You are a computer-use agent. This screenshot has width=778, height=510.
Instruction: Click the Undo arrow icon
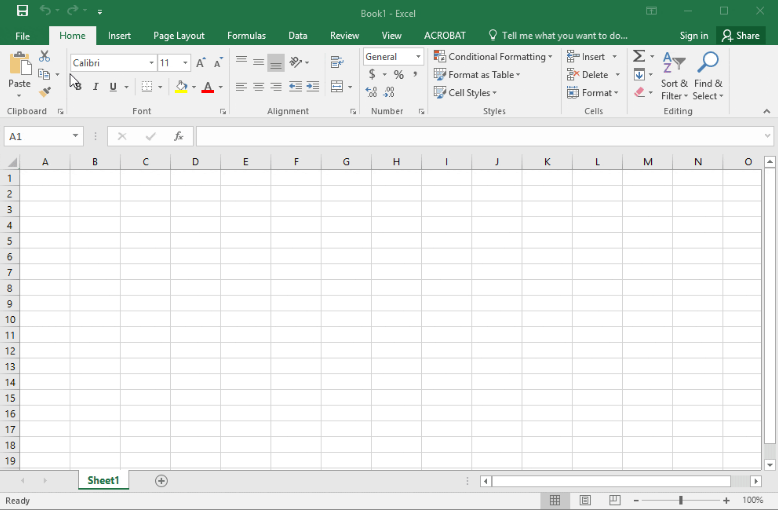45,10
